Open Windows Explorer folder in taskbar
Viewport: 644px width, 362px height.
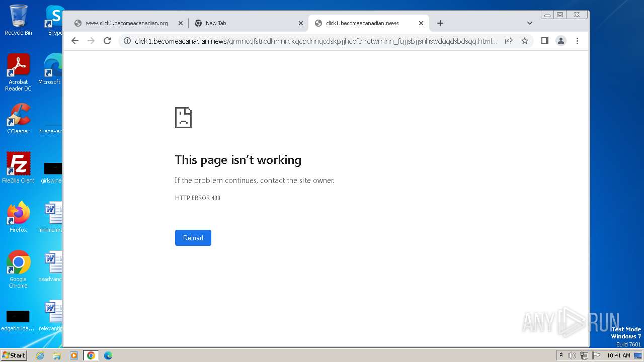[x=57, y=355]
